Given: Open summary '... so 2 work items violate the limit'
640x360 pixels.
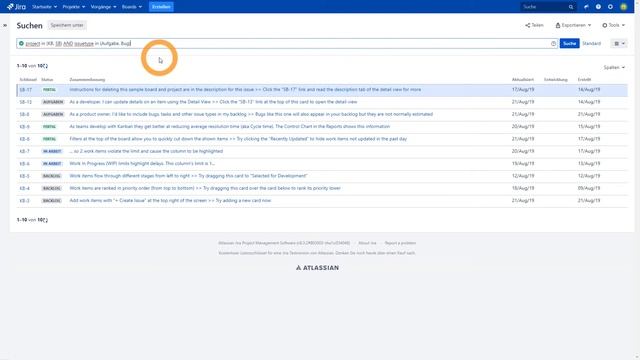Looking at the screenshot, I should [x=146, y=151].
